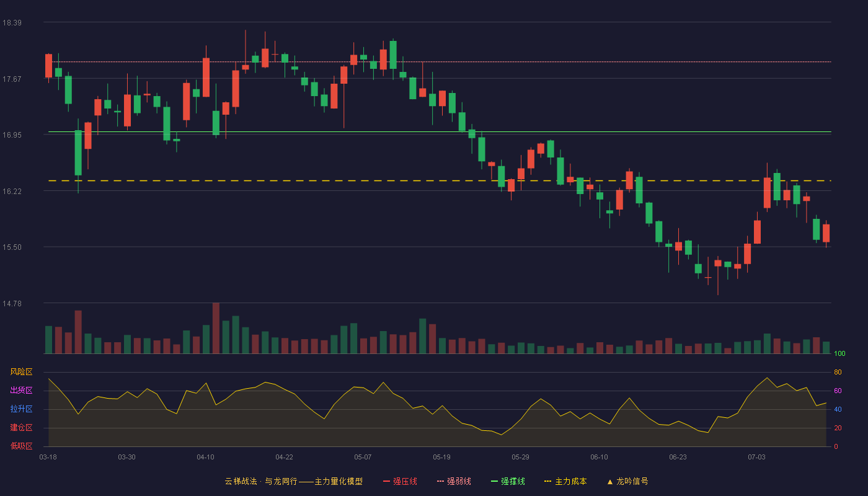Click the 03-30 date label
868x496 pixels.
click(126, 457)
